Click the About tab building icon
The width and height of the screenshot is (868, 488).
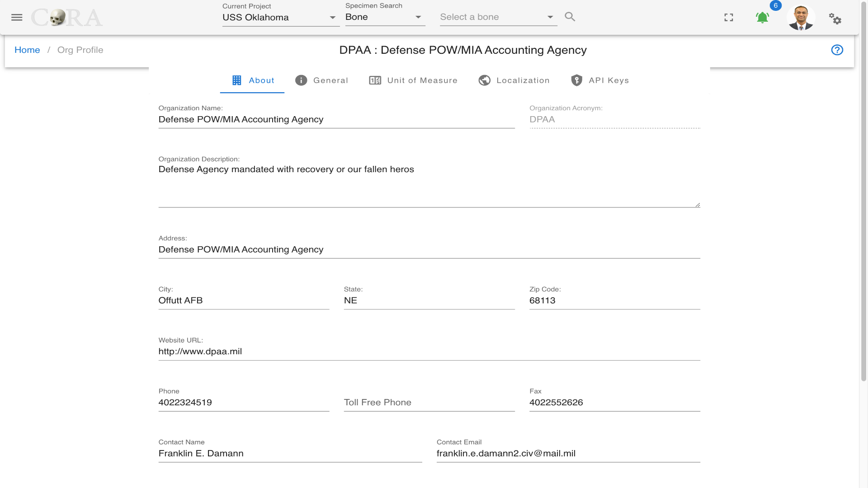237,80
